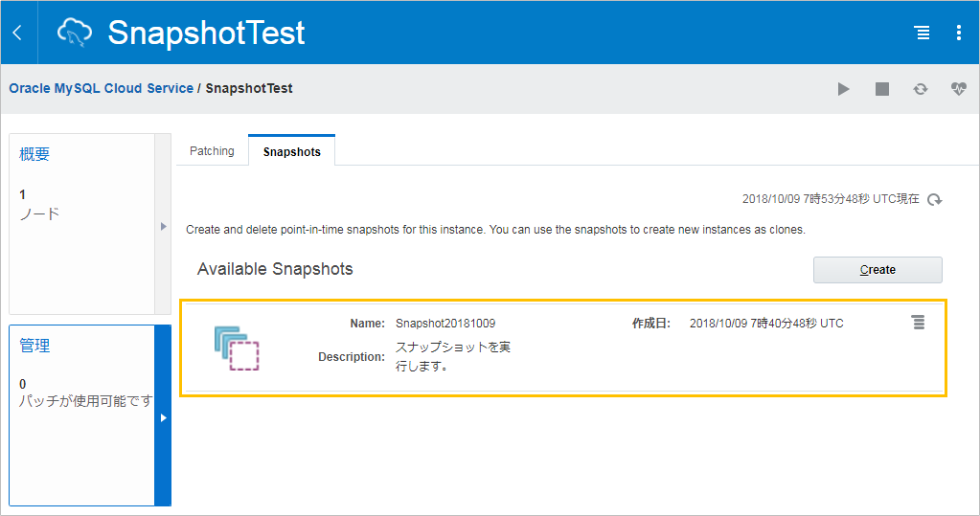This screenshot has height=516, width=980.
Task: Open the health check heartbeat icon
Action: pyautogui.click(x=958, y=89)
